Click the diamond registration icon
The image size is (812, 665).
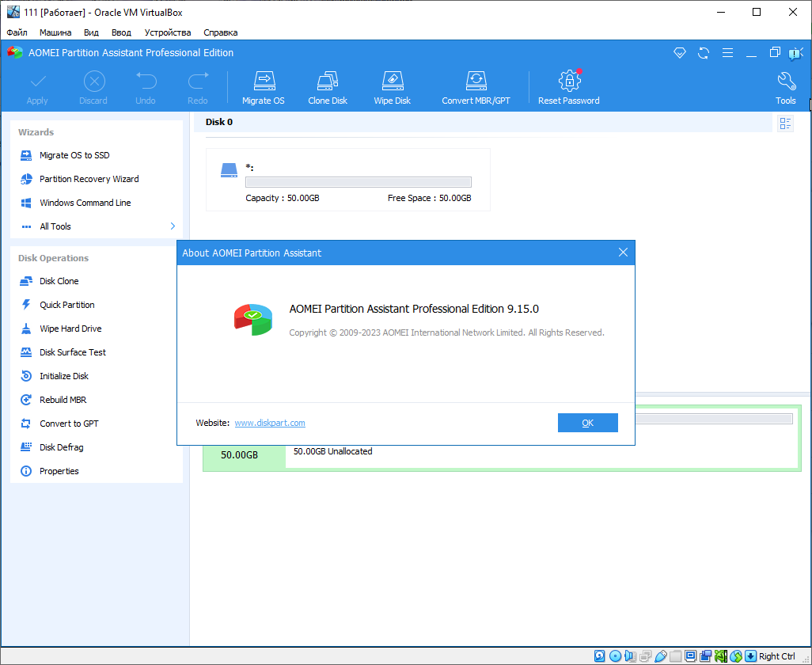680,52
